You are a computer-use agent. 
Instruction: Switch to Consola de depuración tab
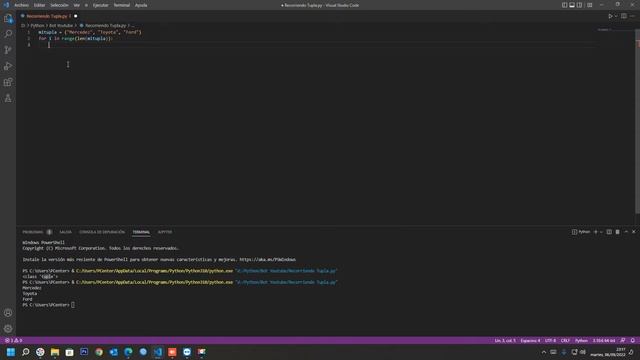[x=102, y=232]
